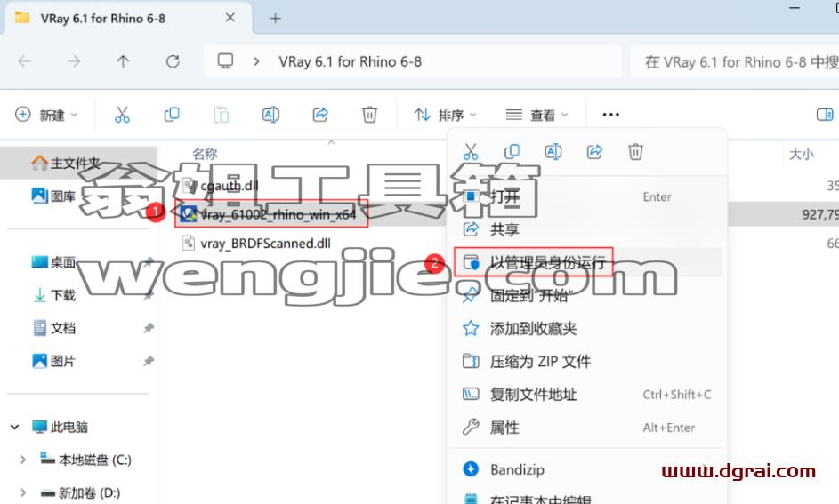Click the Rename icon in the context menu
This screenshot has height=504, width=839.
[x=553, y=152]
